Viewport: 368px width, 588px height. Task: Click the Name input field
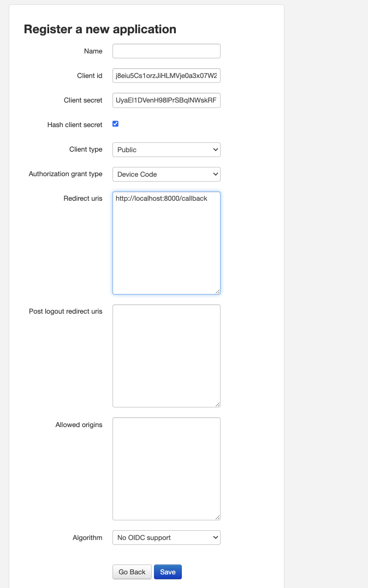(167, 51)
